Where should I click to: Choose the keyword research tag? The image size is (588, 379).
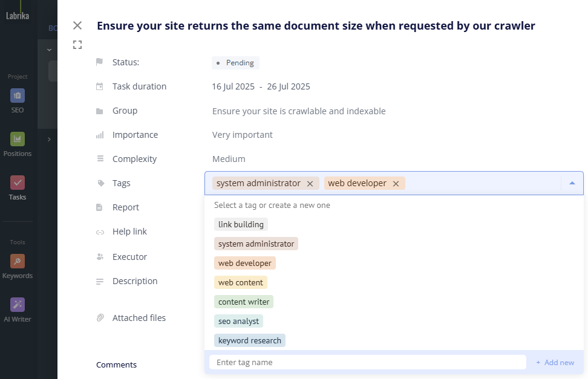(249, 340)
